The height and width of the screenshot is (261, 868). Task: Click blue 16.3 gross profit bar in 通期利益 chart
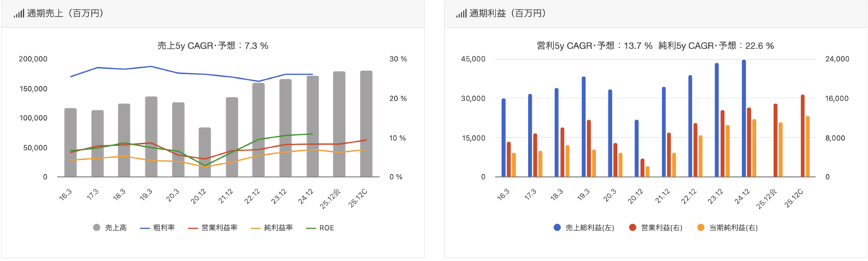(x=503, y=138)
